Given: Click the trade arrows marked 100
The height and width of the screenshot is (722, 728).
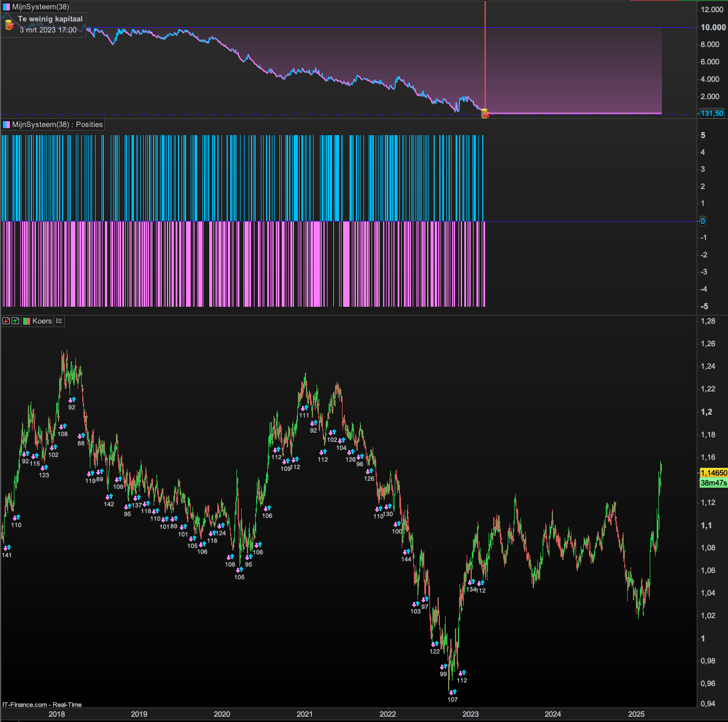Looking at the screenshot, I should [x=397, y=524].
